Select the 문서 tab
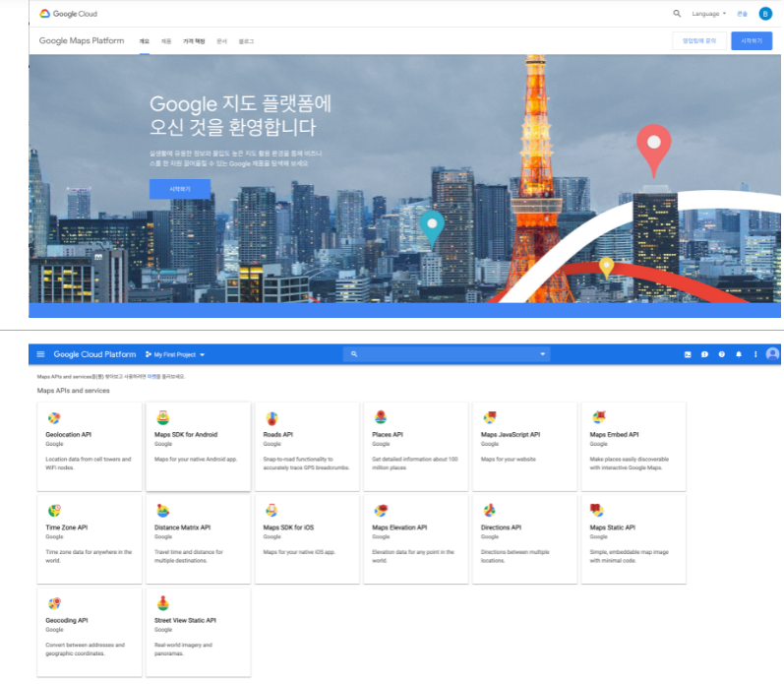Image resolution: width=784 pixels, height=684 pixels. coord(221,41)
